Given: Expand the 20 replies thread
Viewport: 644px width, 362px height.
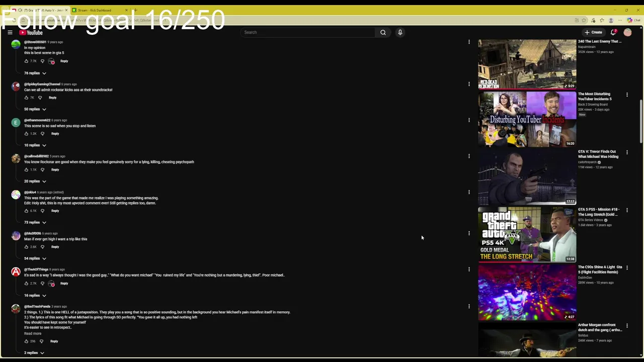Looking at the screenshot, I should click(x=35, y=181).
